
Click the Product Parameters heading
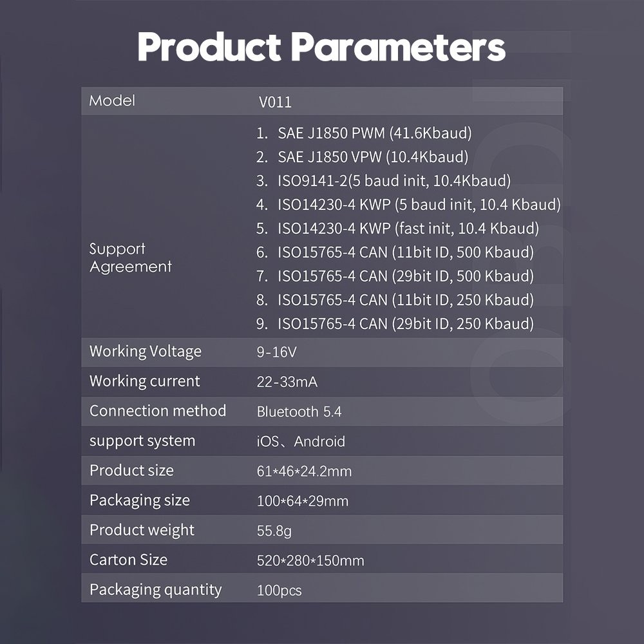click(321, 47)
